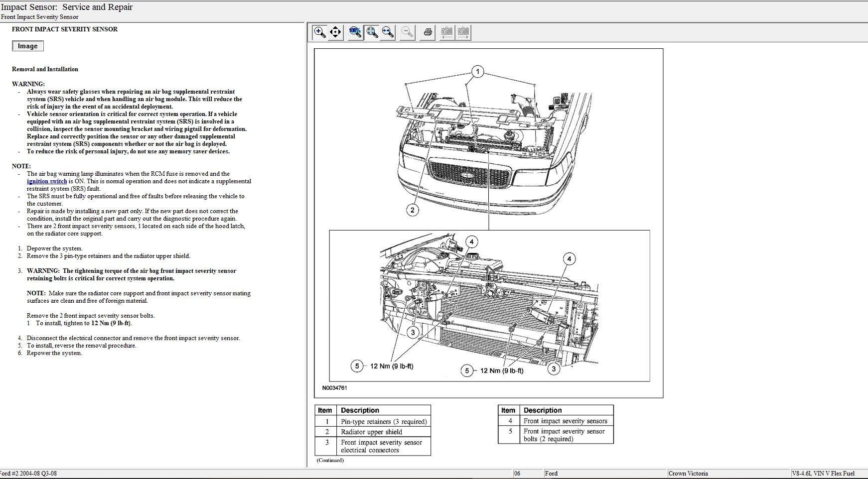Go to next image with camera icon
The height and width of the screenshot is (479, 868).
pos(463,32)
